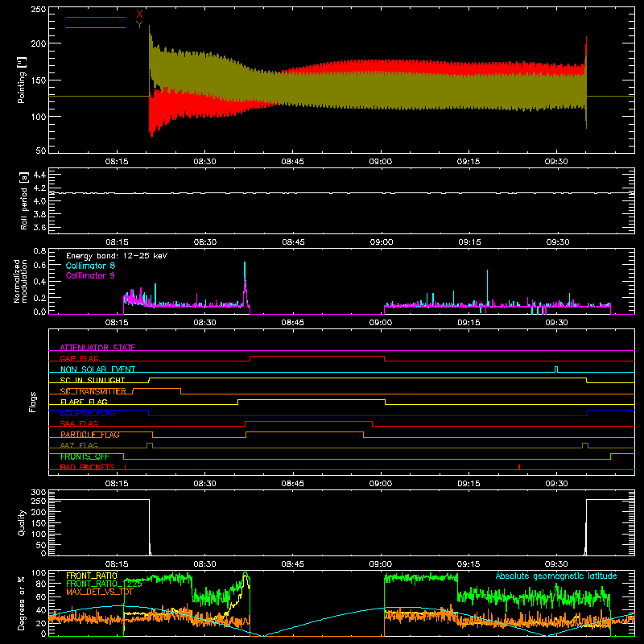Viewport: 644px width, 644px height.
Task: Select the FLARE_FLAG label
Action: point(84,402)
